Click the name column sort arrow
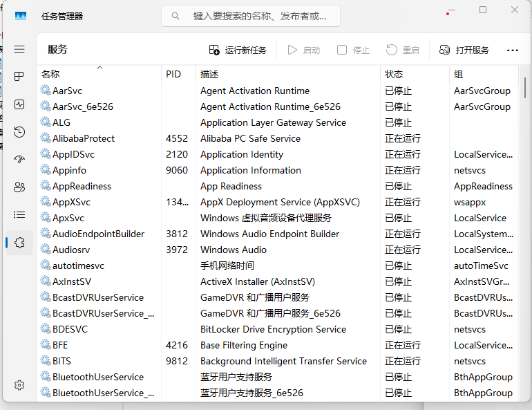 [99, 68]
